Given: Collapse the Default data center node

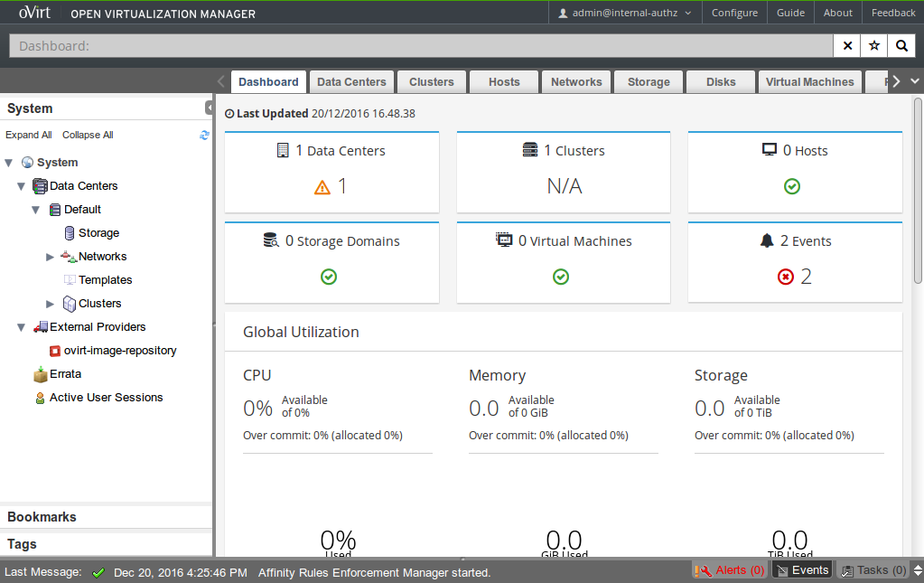Looking at the screenshot, I should [x=36, y=210].
